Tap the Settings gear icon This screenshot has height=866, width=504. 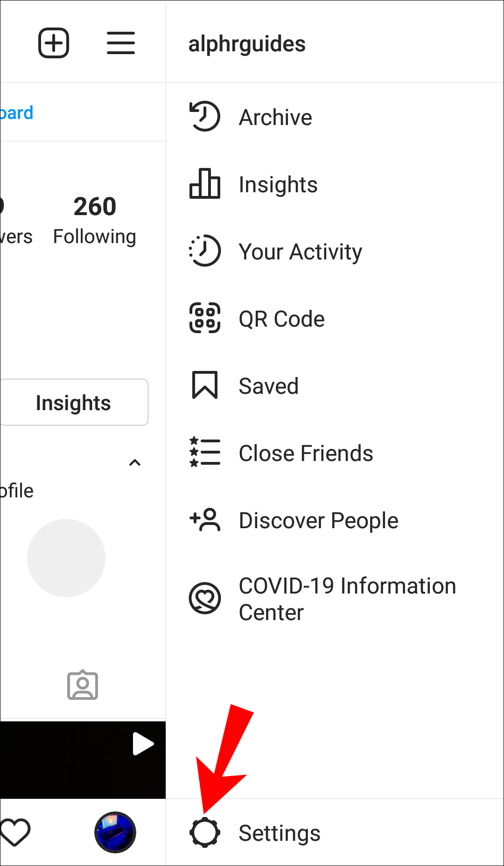click(x=204, y=832)
